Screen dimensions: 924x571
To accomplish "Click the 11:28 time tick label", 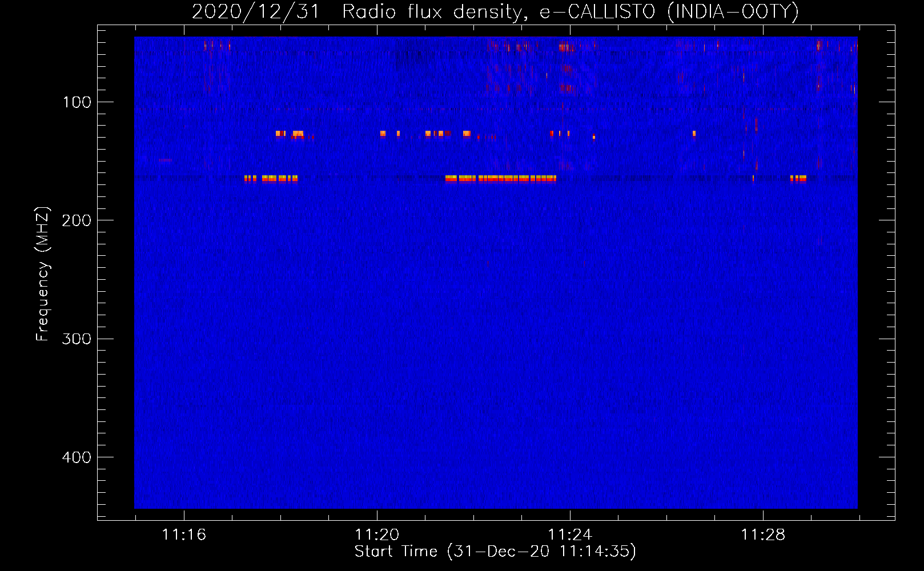I will (x=763, y=535).
